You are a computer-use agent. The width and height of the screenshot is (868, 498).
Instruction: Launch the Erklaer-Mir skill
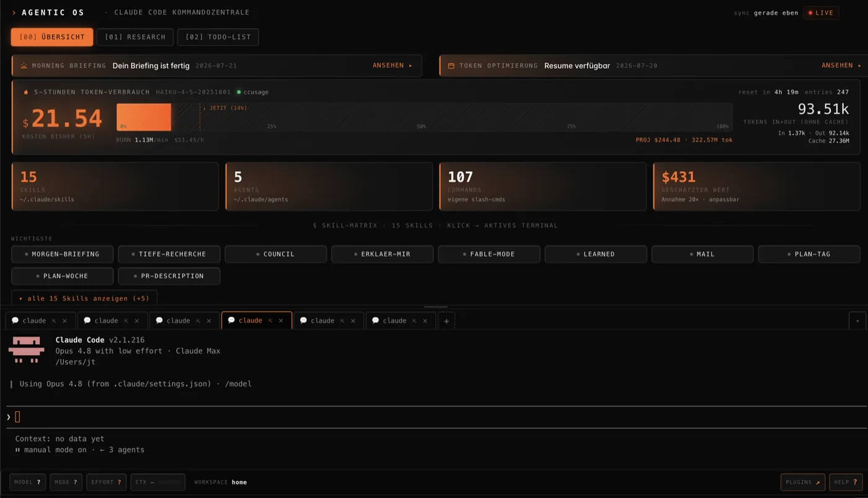click(x=382, y=254)
